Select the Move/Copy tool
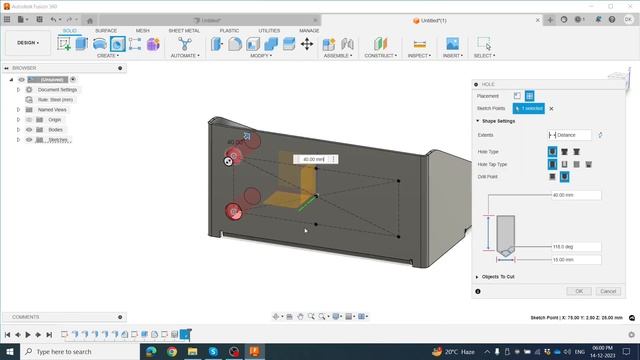 coord(307,44)
